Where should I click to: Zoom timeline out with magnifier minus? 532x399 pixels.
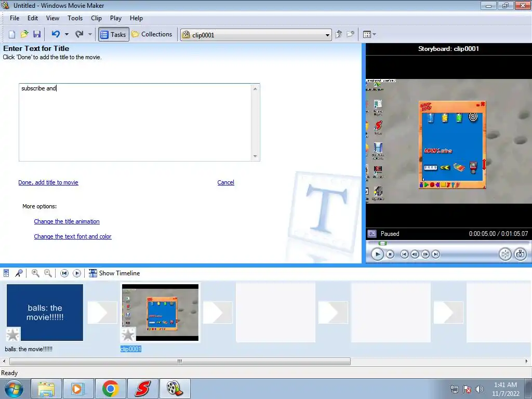(x=48, y=273)
